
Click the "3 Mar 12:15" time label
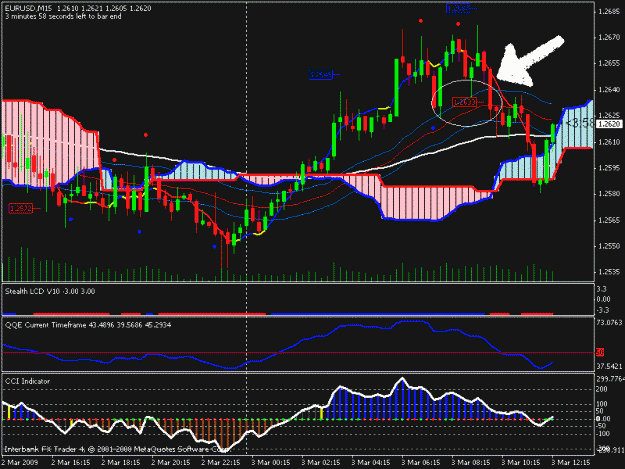pyautogui.click(x=570, y=463)
